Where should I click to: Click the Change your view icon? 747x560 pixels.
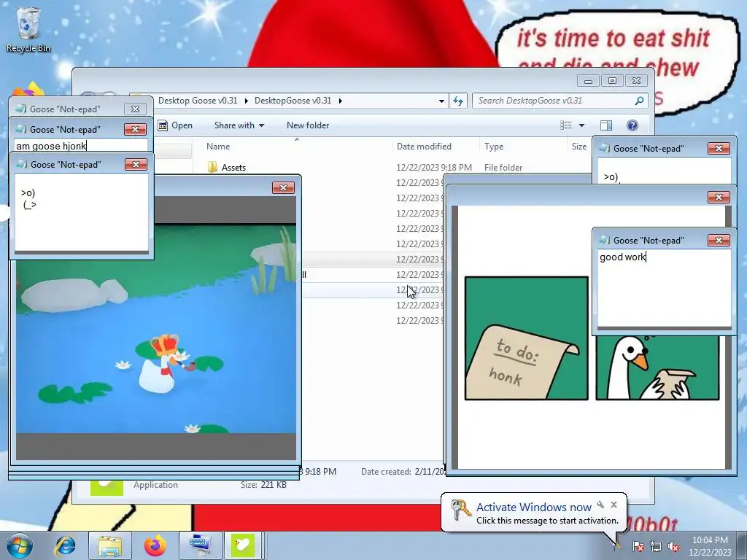pyautogui.click(x=566, y=125)
